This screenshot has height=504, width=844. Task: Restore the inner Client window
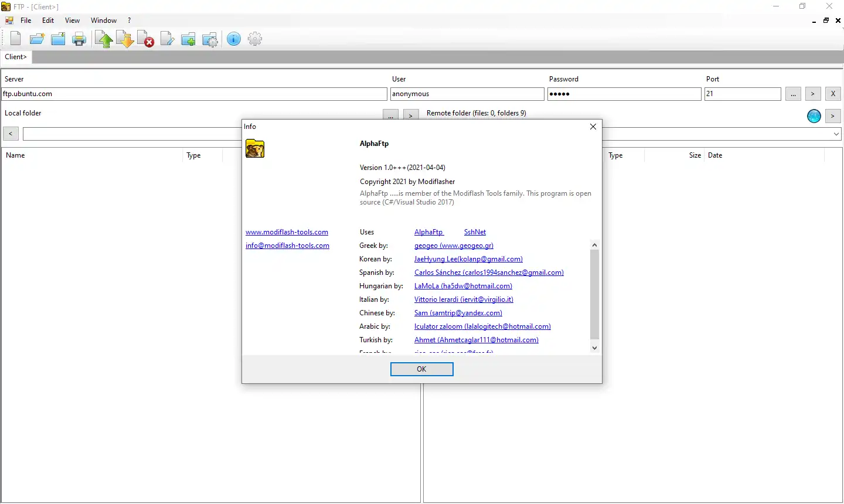[826, 21]
